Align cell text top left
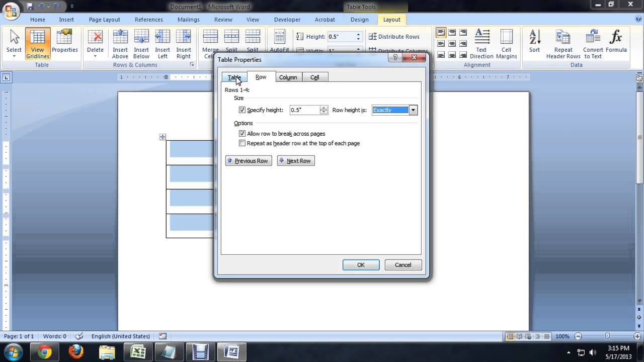 tap(441, 33)
